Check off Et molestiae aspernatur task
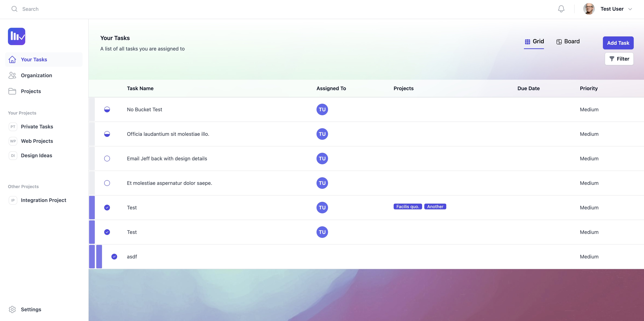The height and width of the screenshot is (321, 644). [107, 183]
